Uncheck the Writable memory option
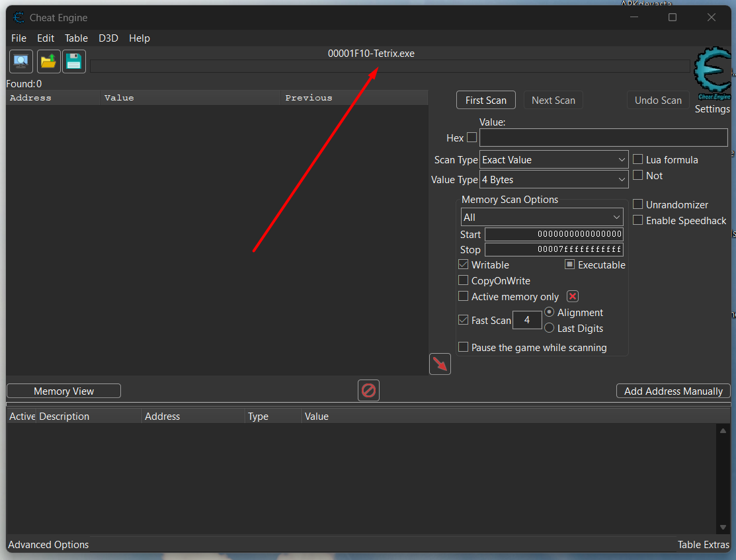Viewport: 736px width, 560px height. [464, 264]
